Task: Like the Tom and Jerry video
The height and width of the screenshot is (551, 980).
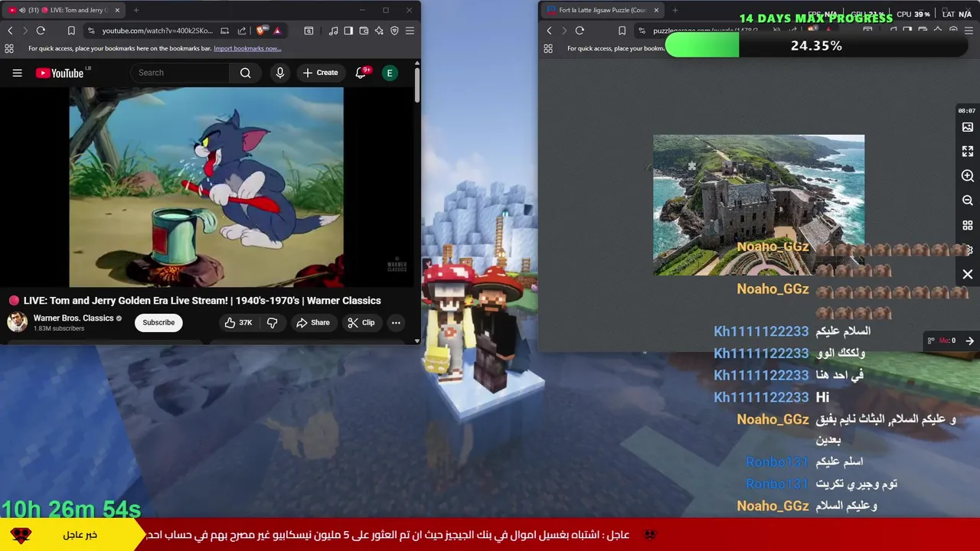Action: click(238, 322)
